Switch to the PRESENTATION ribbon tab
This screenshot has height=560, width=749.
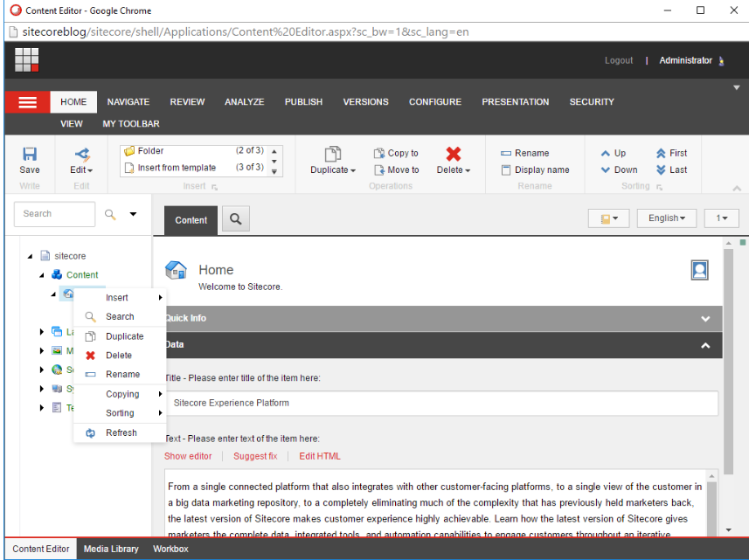coord(515,101)
